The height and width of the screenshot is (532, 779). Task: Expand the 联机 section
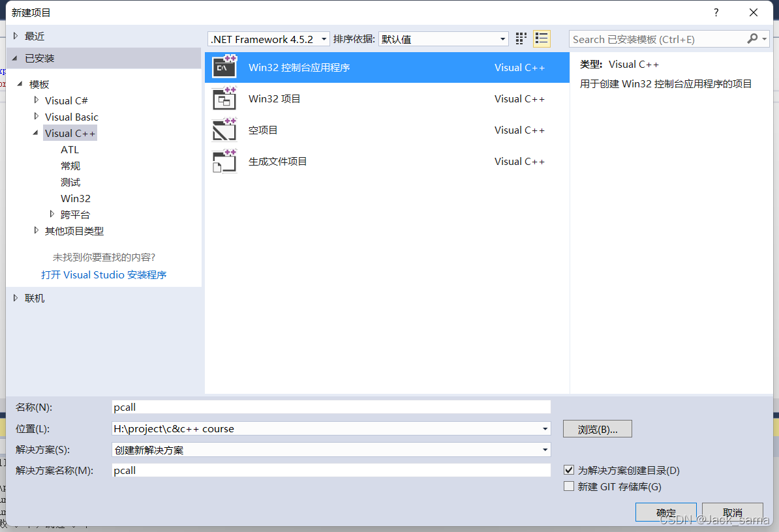click(x=16, y=298)
